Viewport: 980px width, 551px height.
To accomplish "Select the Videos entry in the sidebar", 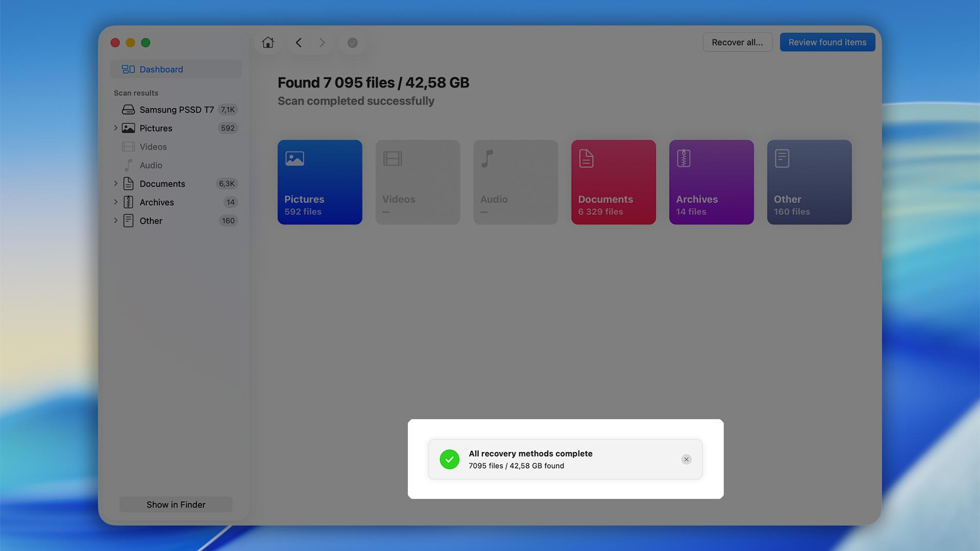I will pyautogui.click(x=153, y=146).
